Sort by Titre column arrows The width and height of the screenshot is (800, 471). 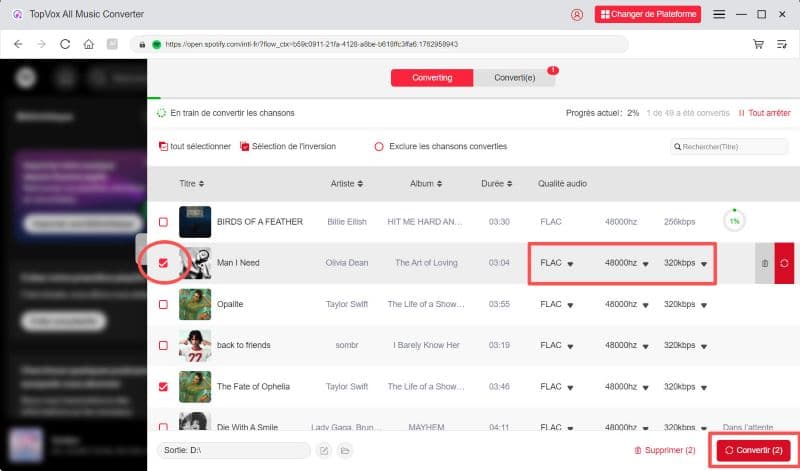coord(202,184)
